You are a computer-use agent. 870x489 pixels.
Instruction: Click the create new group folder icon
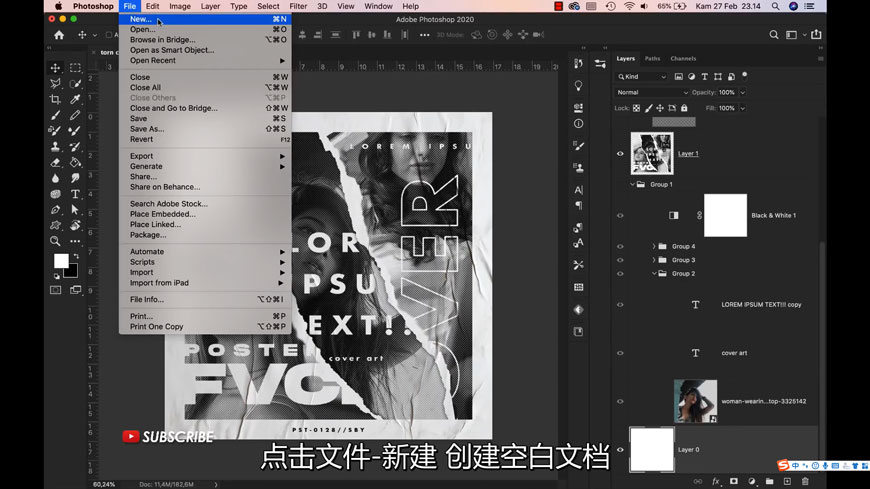point(769,482)
